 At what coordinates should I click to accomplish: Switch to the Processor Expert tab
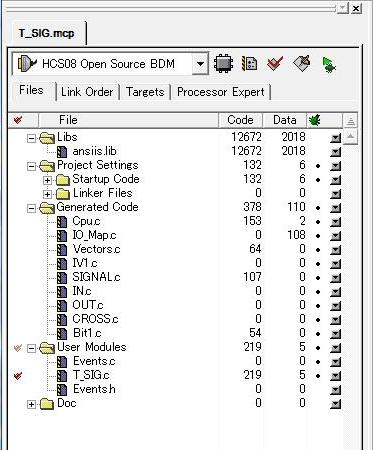pos(221,92)
